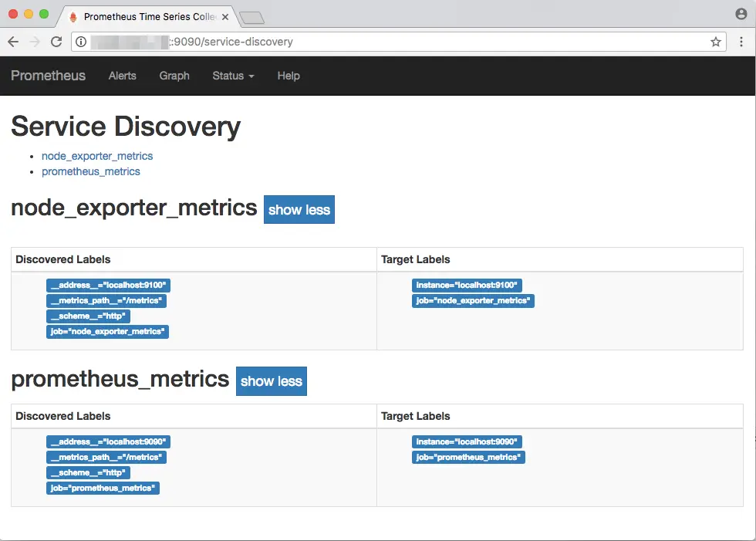Click target label job="node_exporter_metrics"
Viewport: 756px width, 541px height.
(473, 301)
